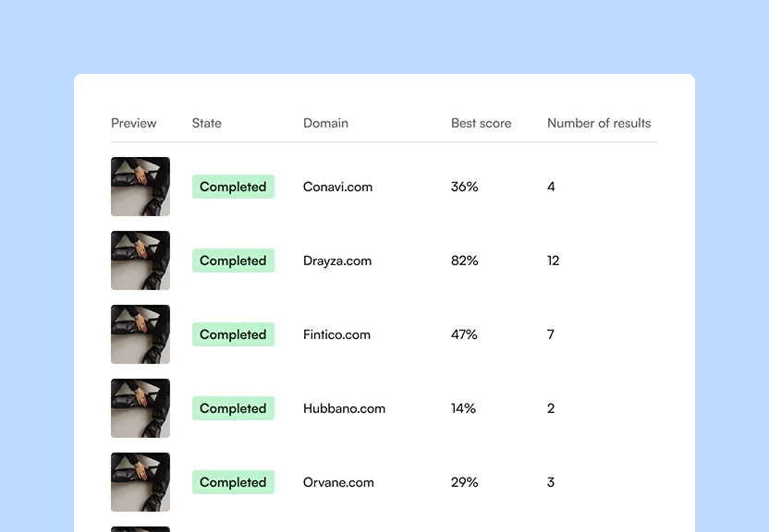The width and height of the screenshot is (769, 532).
Task: Sort by Number of results header
Action: (599, 123)
